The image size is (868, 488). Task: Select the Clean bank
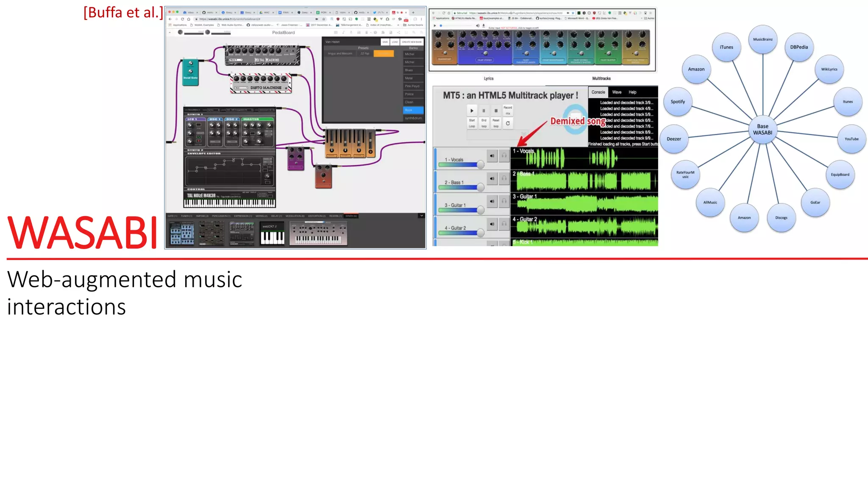413,102
